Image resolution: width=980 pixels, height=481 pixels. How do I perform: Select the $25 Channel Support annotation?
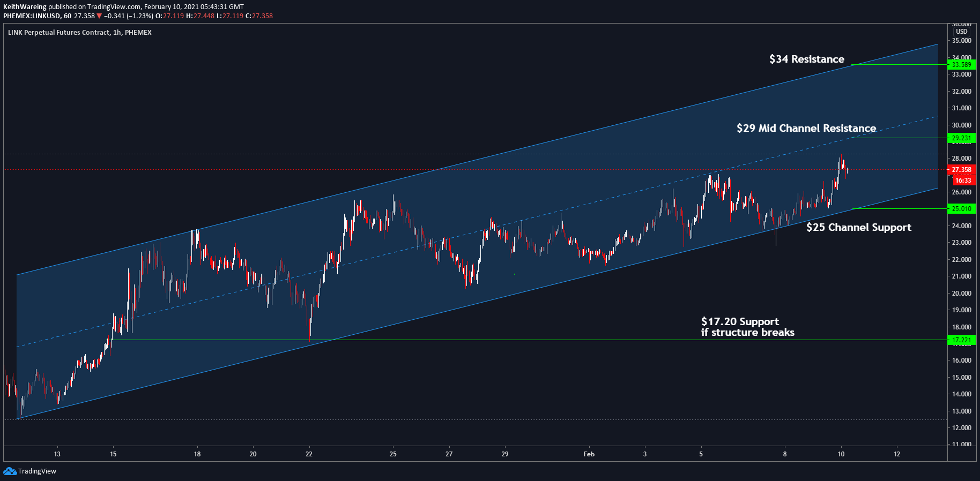pos(858,228)
